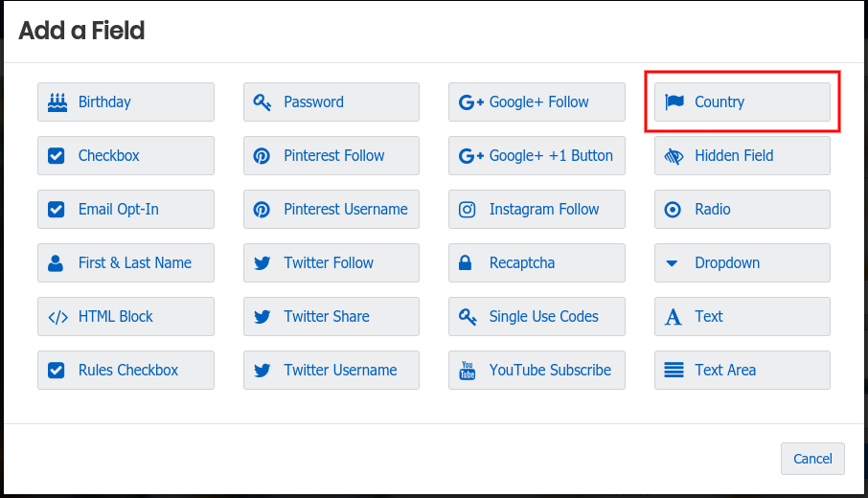Add a Radio button field
This screenshot has width=868, height=498.
click(742, 209)
